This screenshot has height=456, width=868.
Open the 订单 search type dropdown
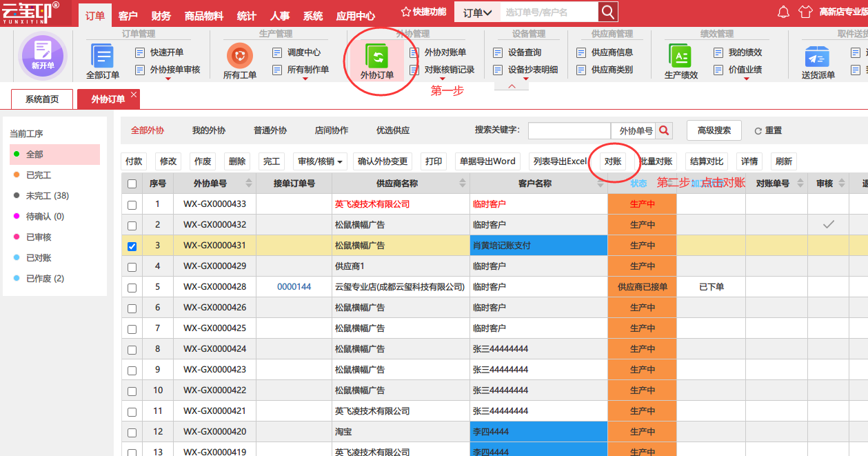(477, 12)
